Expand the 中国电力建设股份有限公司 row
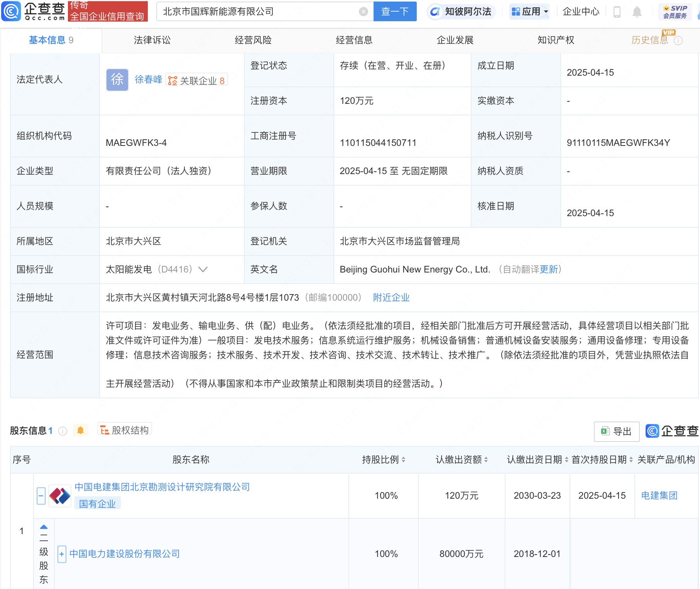This screenshot has width=700, height=589. click(x=62, y=554)
